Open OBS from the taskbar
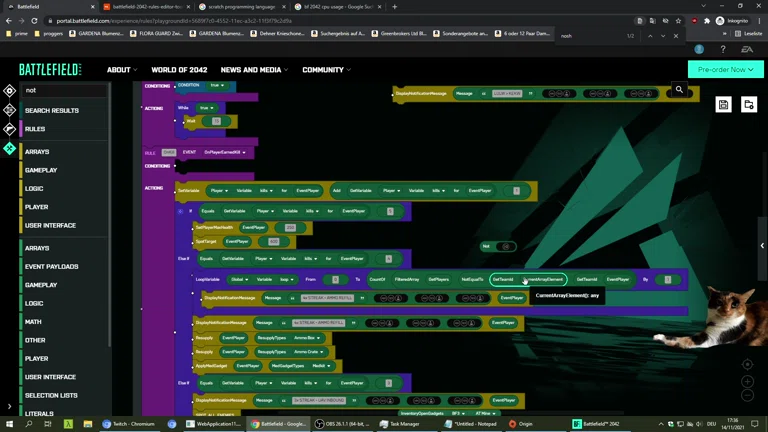This screenshot has height=432, width=768. (x=343, y=424)
